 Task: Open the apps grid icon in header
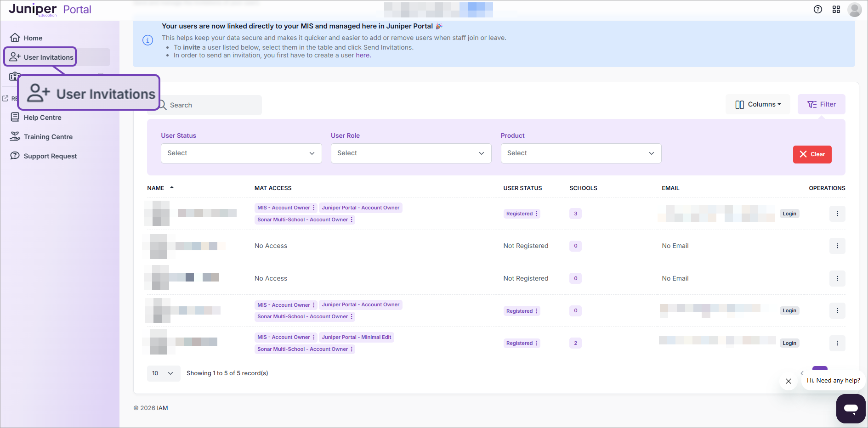[836, 9]
